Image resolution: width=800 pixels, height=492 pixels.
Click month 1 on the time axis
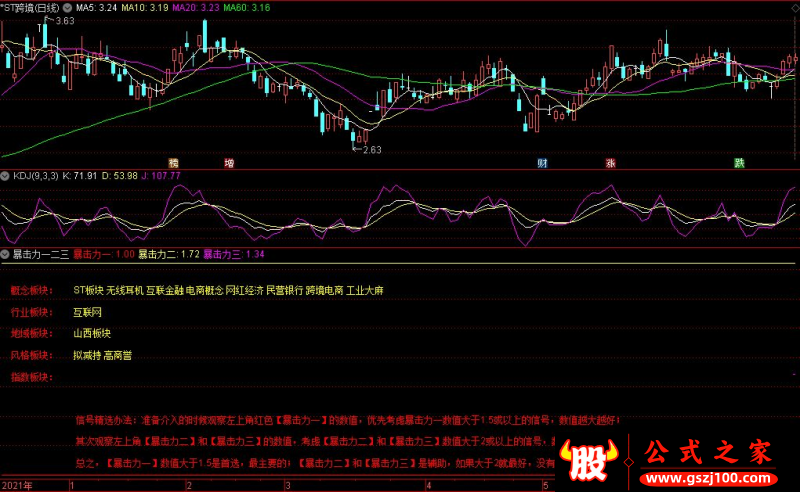pyautogui.click(x=72, y=485)
